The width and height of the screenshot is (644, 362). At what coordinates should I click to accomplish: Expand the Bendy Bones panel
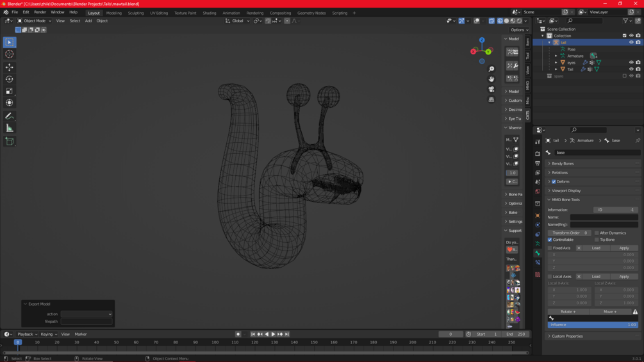pyautogui.click(x=563, y=163)
